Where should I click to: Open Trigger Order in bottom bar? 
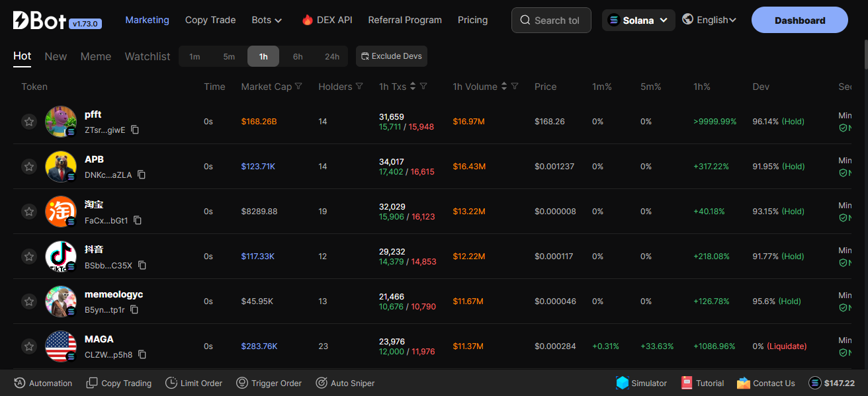pyautogui.click(x=269, y=383)
